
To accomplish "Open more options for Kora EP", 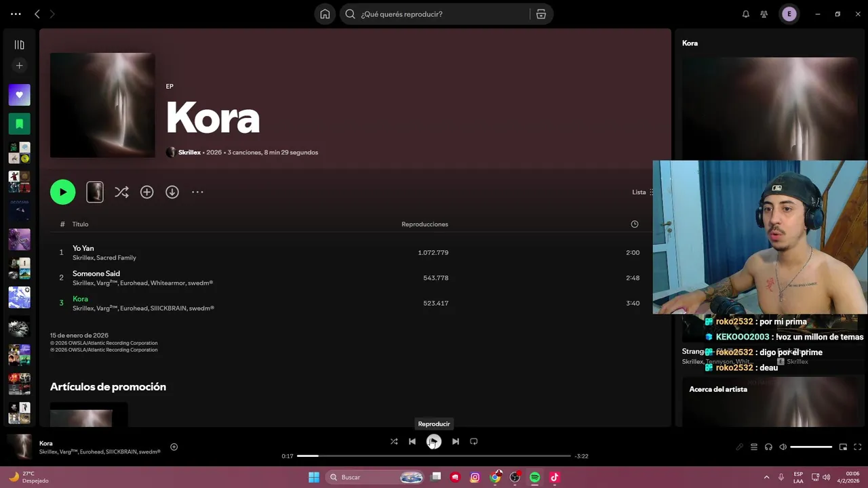I will (x=197, y=192).
